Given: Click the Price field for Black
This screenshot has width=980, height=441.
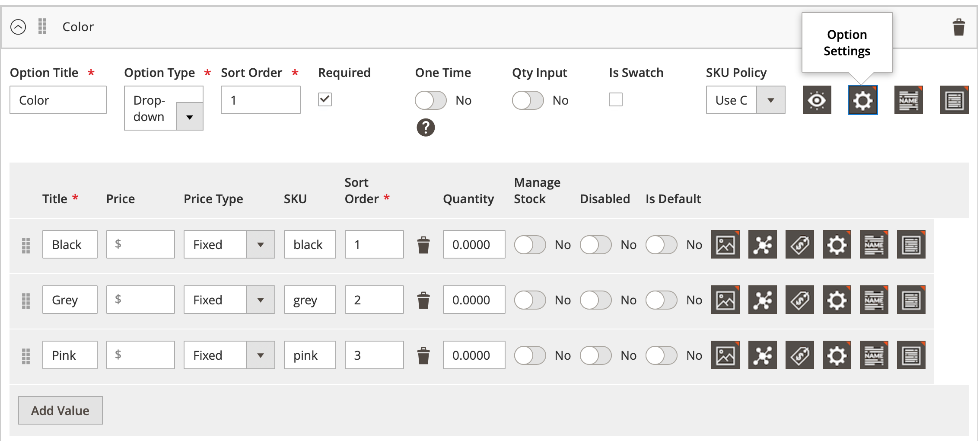Looking at the screenshot, I should 140,244.
